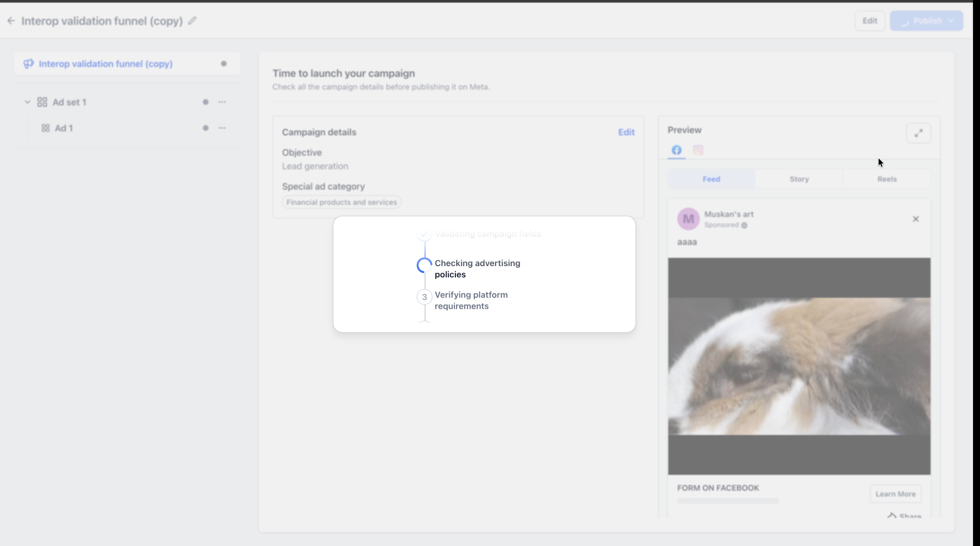
Task: Click the grid icon next to Ad 1
Action: tap(46, 128)
